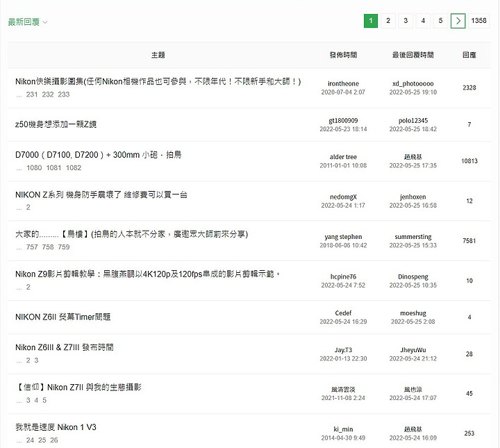Go to page 5

[440, 21]
